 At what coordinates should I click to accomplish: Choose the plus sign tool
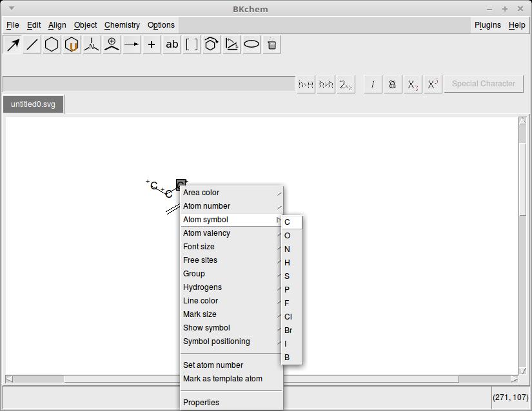[152, 44]
